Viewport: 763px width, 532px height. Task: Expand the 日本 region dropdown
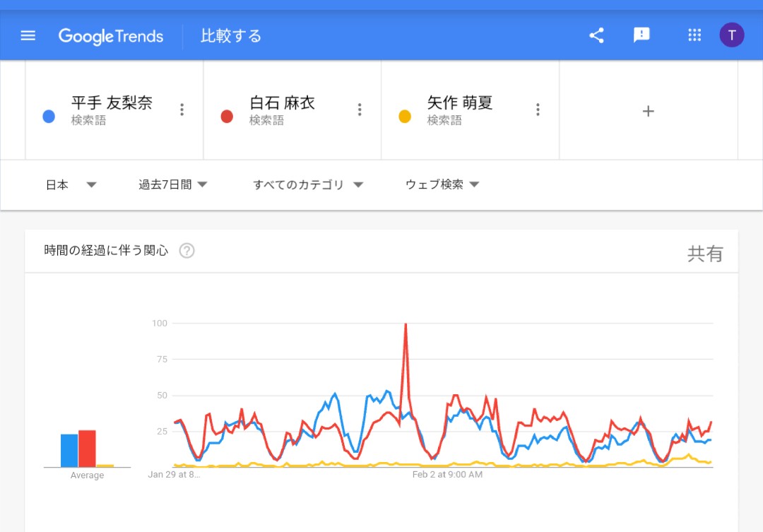click(x=71, y=185)
